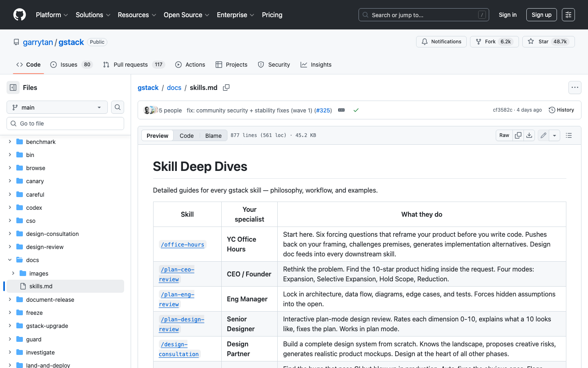Open the /design-consultation skill link
The height and width of the screenshot is (368, 588).
coord(179,349)
